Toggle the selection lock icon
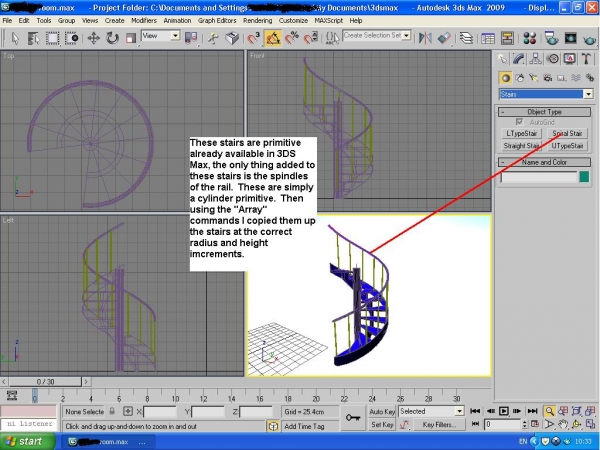600x450 pixels. [x=112, y=411]
